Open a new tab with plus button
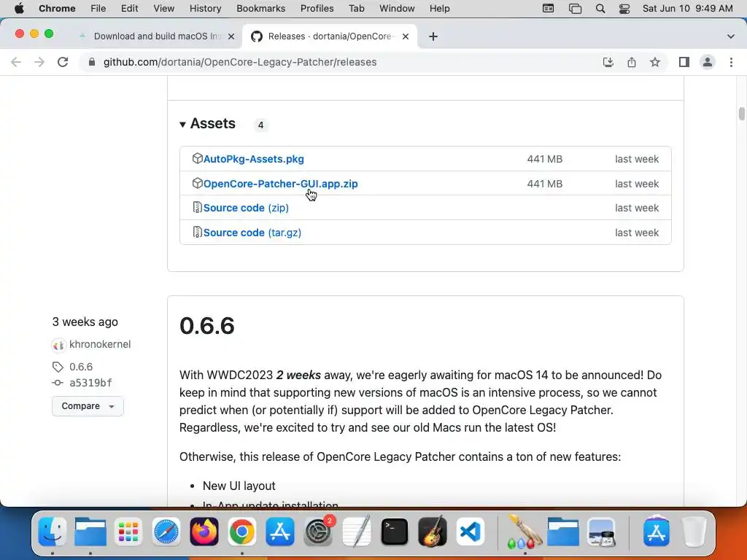 pyautogui.click(x=433, y=36)
